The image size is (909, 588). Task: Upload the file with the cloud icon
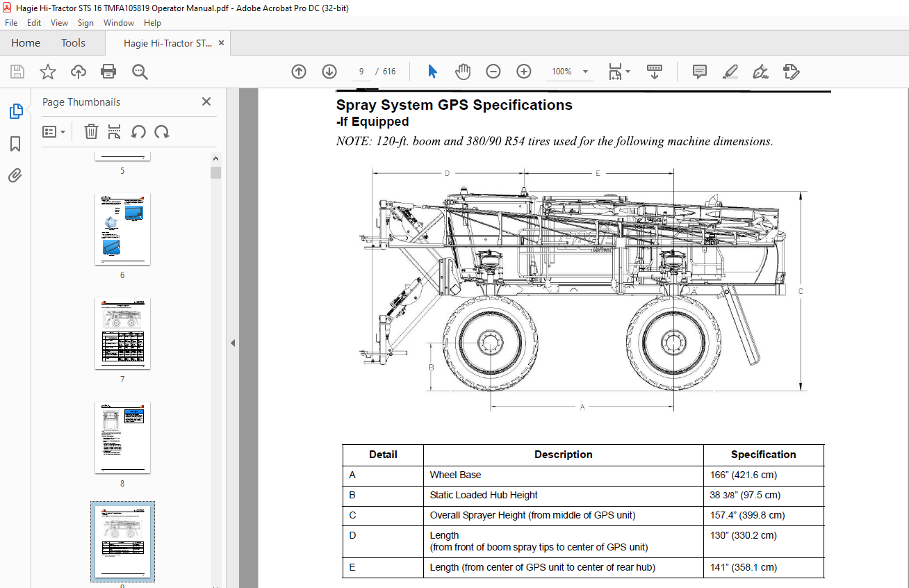79,72
